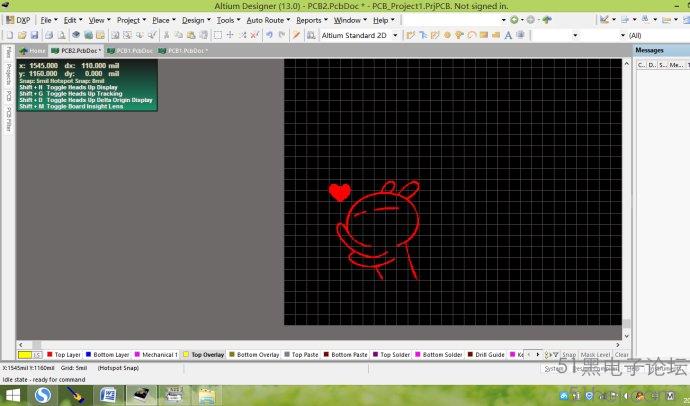The width and height of the screenshot is (690, 406).
Task: Open the Window menu dropdown
Action: pos(350,20)
